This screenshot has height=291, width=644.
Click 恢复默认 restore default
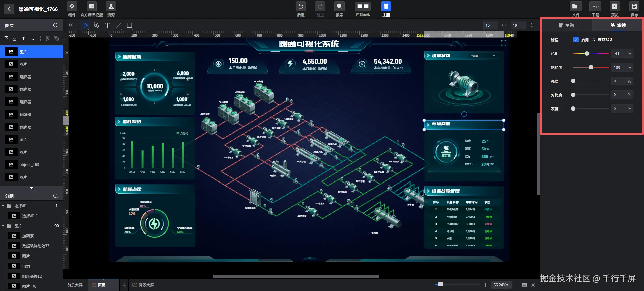(603, 40)
